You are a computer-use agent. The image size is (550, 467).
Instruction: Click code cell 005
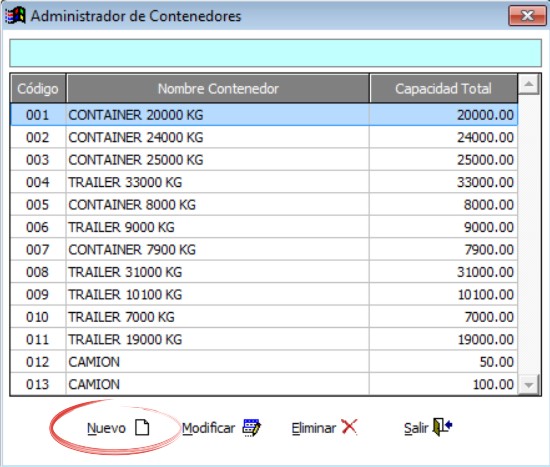tap(38, 205)
